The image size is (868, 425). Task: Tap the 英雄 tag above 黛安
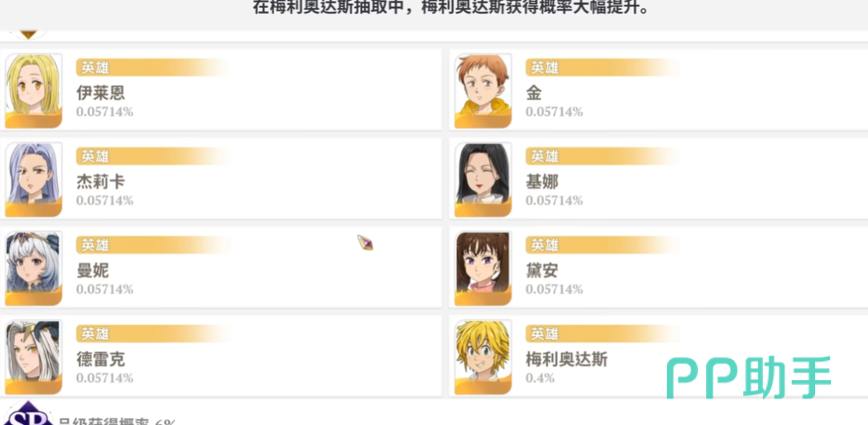[x=544, y=245]
